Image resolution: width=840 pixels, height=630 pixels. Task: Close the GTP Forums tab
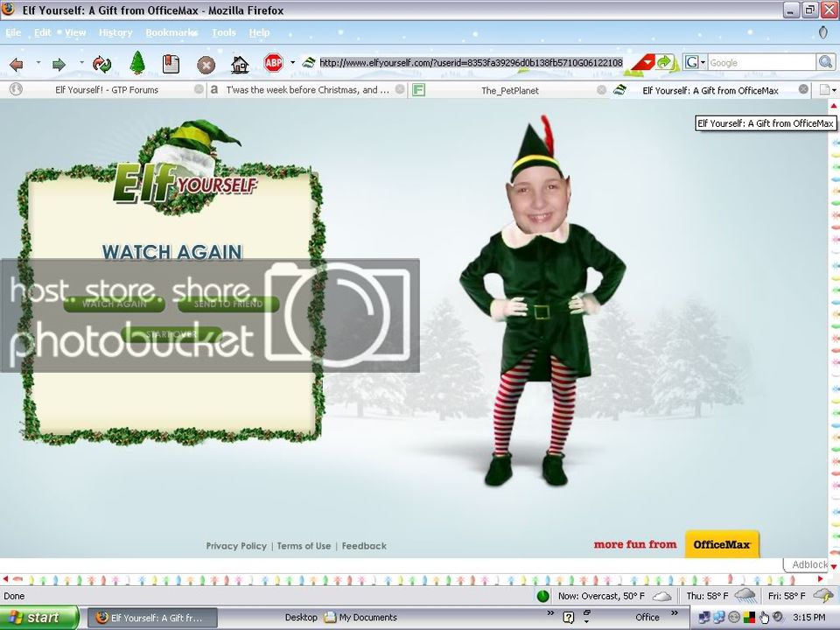pos(199,89)
